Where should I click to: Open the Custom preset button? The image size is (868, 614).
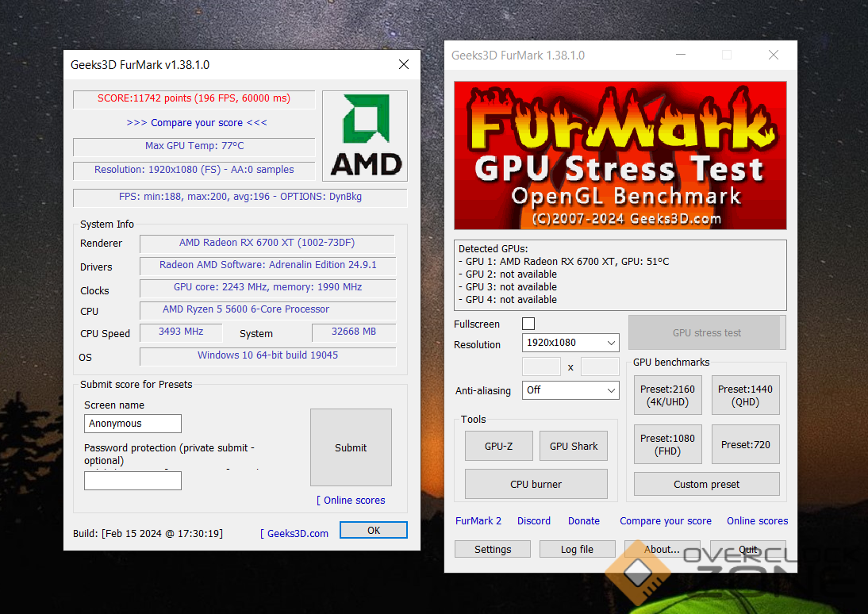pos(706,484)
